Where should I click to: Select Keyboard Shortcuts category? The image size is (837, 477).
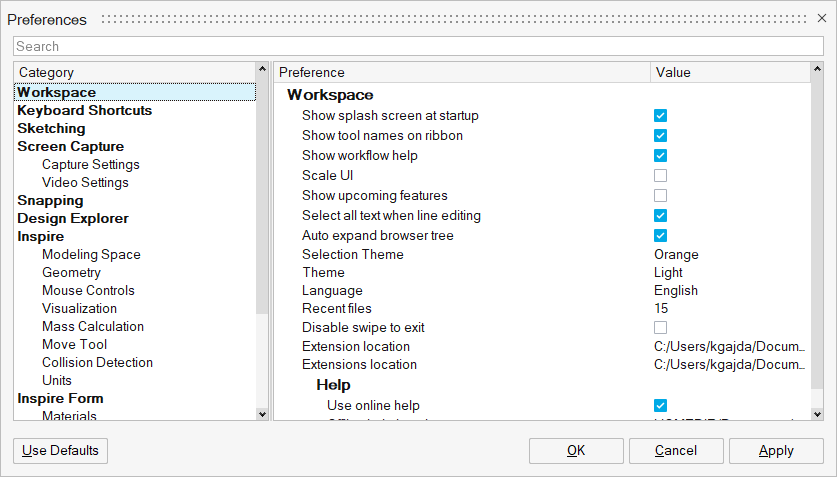click(x=85, y=111)
